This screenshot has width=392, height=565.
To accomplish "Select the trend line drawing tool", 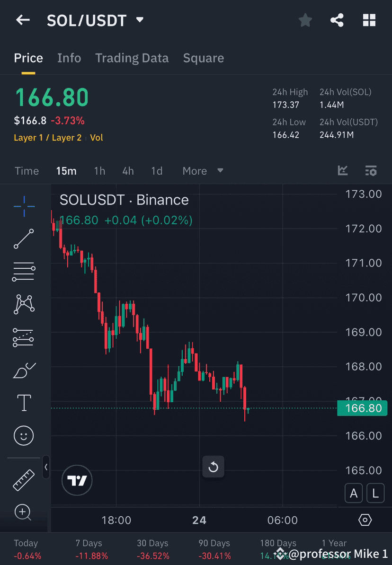I will pyautogui.click(x=24, y=239).
